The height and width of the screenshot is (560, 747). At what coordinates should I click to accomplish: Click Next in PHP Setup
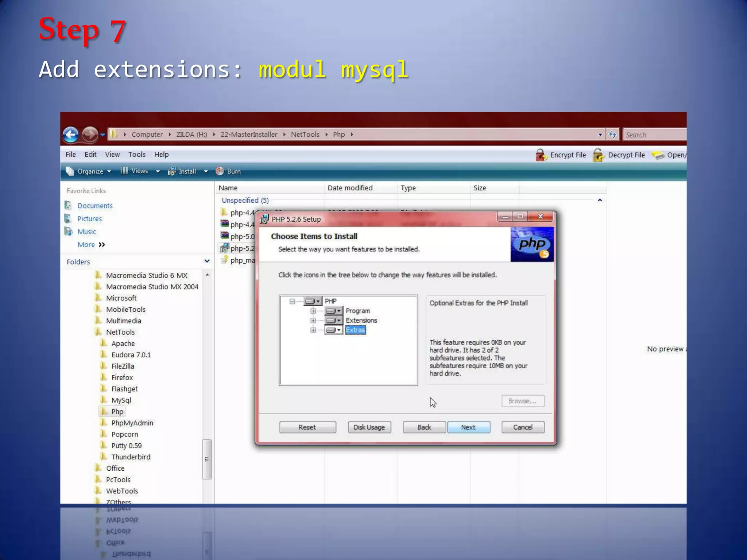468,427
